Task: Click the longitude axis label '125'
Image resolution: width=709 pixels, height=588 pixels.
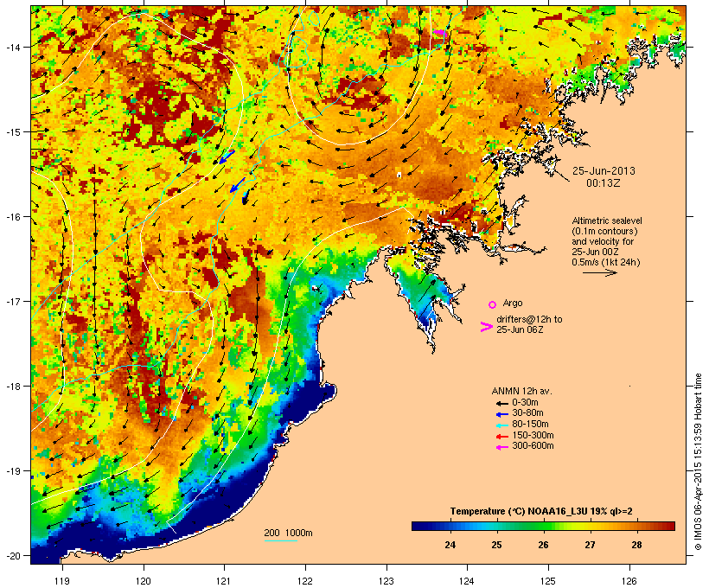Action: 548,581
